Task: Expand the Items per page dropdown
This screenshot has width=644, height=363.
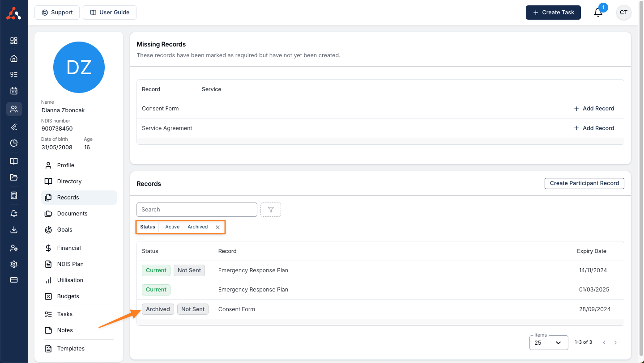Action: point(549,342)
